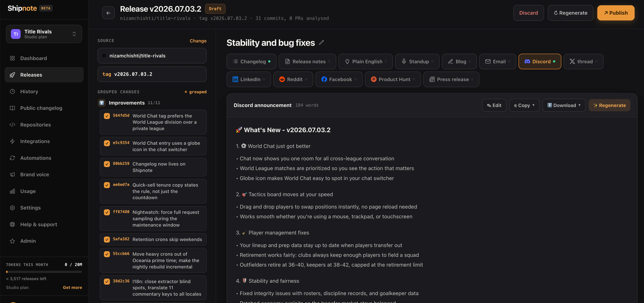
Task: Click the Change source link
Action: click(198, 41)
